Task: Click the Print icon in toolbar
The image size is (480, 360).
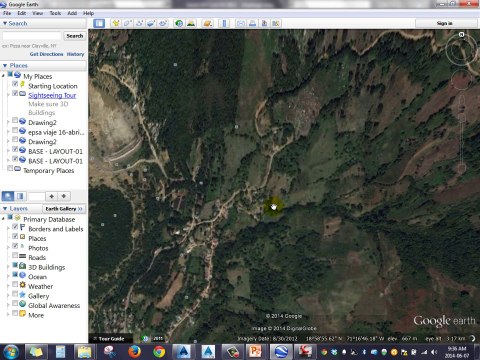Action: [x=252, y=23]
